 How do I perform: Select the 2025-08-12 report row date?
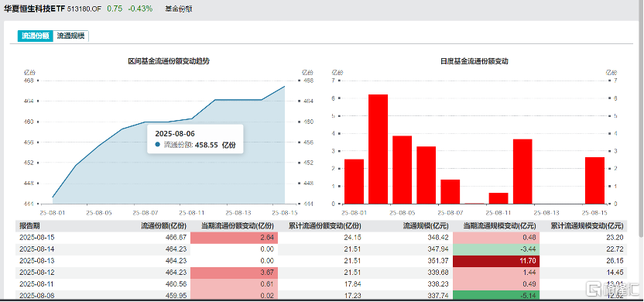tap(37, 273)
